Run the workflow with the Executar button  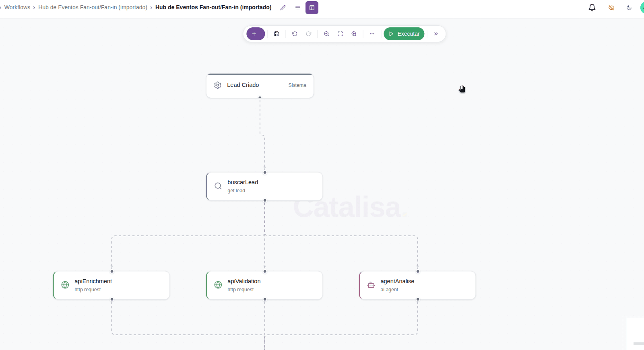[404, 34]
